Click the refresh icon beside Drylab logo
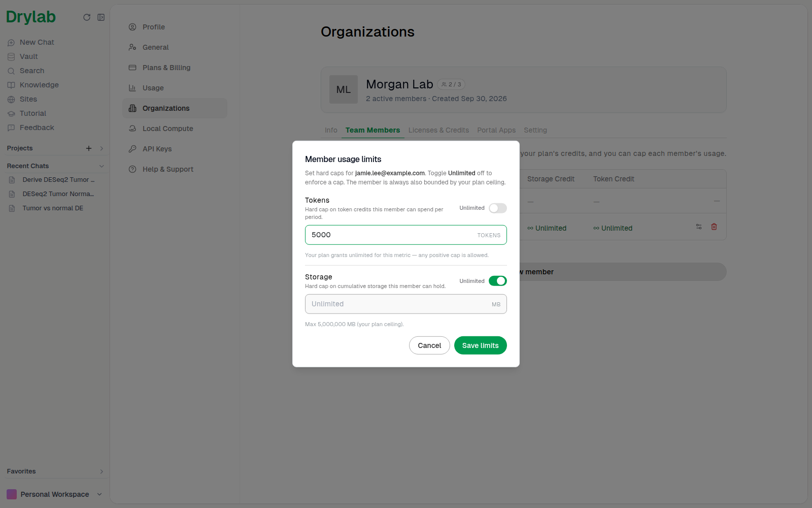Image resolution: width=812 pixels, height=508 pixels. (87, 17)
